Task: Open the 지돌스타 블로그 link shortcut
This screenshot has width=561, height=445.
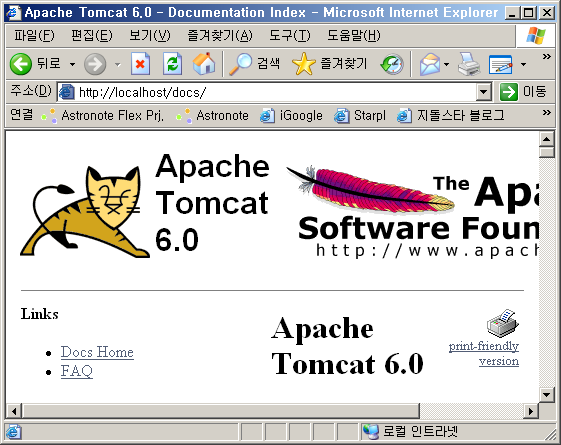Action: tap(451, 116)
